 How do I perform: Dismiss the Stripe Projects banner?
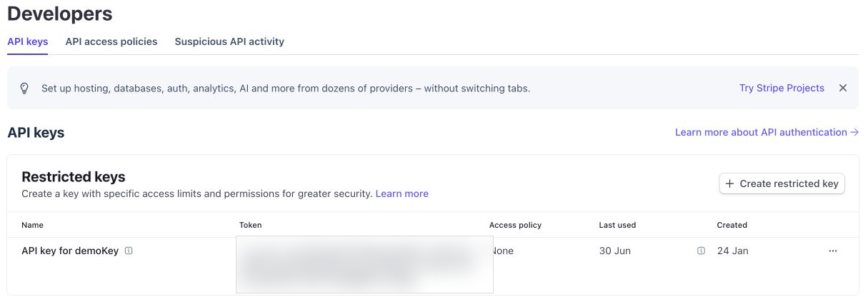coord(843,89)
